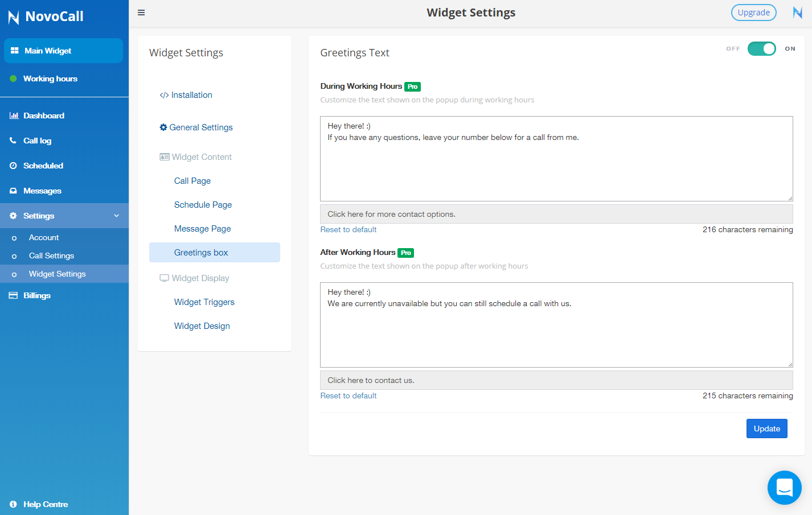Viewport: 812px width, 515px height.
Task: Click the Main Widget grid icon
Action: coord(15,51)
